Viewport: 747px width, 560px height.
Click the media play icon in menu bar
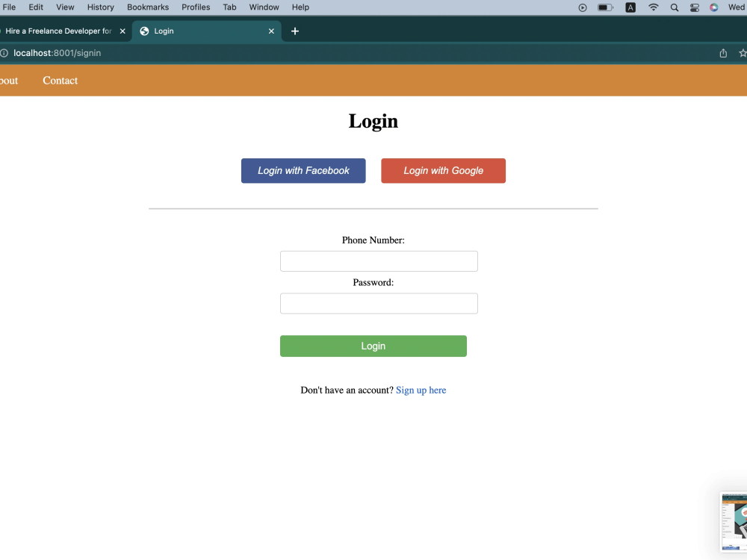(582, 7)
